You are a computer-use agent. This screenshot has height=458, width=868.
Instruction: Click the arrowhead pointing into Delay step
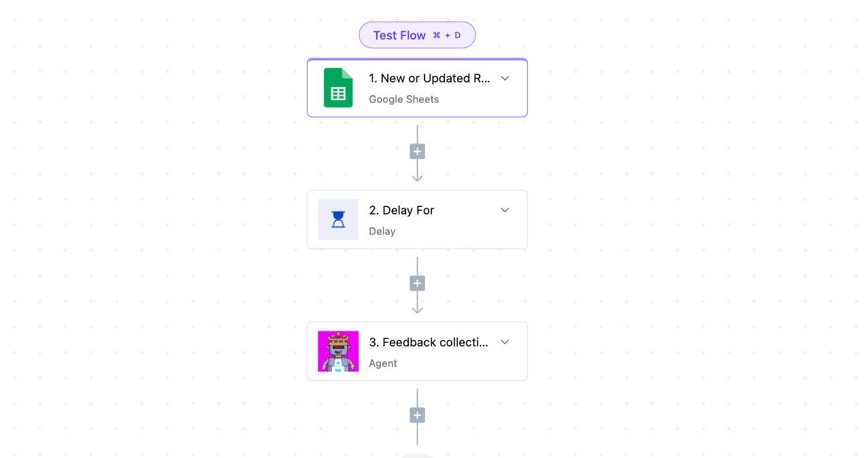tap(417, 178)
